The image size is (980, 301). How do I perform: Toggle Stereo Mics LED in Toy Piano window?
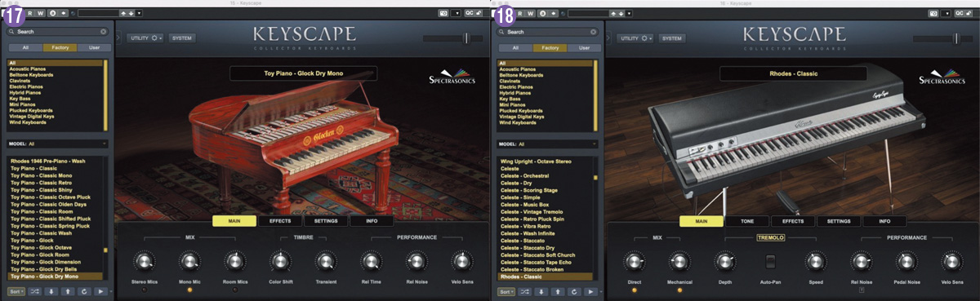(144, 290)
